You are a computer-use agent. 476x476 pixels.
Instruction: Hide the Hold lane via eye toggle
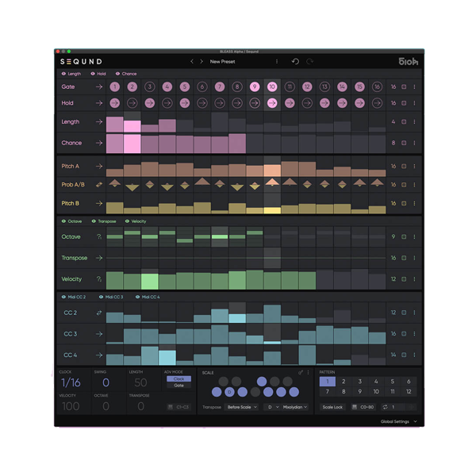coord(94,74)
